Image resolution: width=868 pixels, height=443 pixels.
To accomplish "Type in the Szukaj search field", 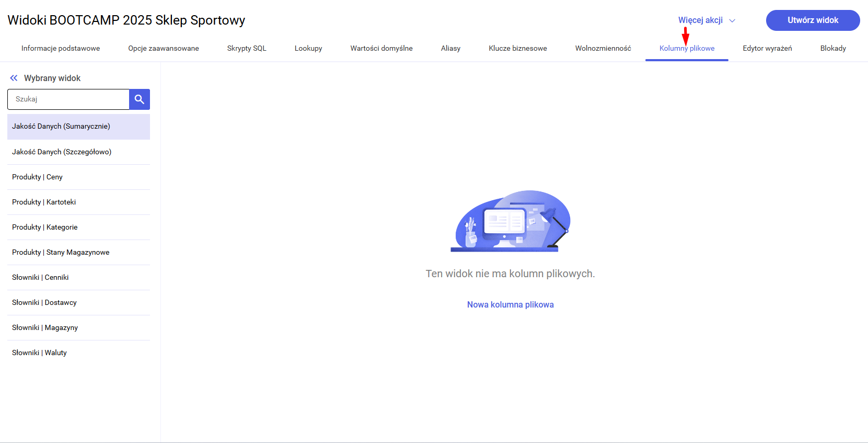I will (x=68, y=99).
